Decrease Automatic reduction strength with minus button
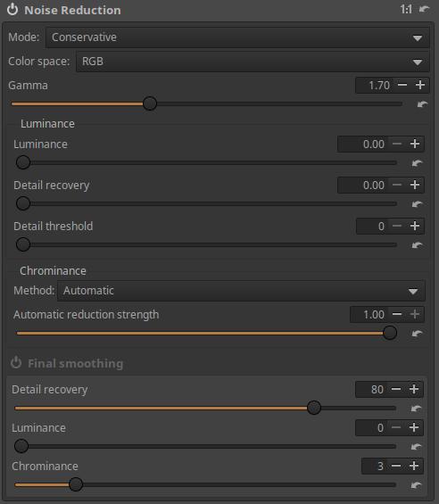Image resolution: width=439 pixels, height=504 pixels. coord(397,314)
